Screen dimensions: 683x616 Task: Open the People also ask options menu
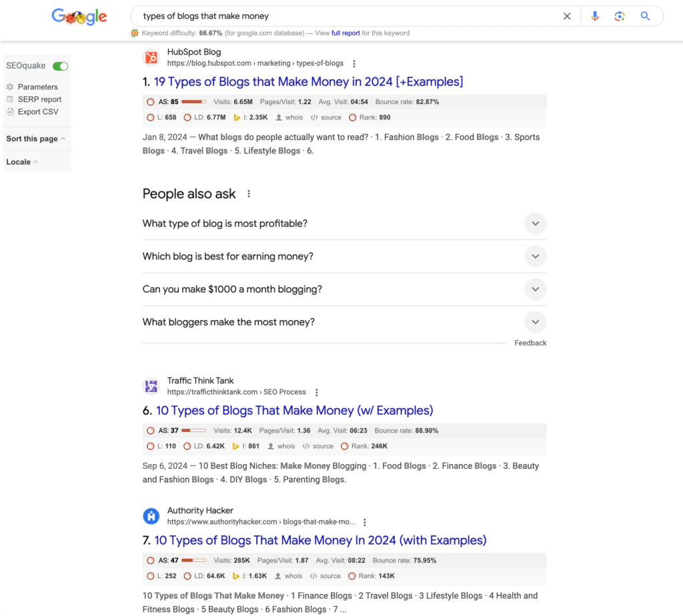click(248, 193)
